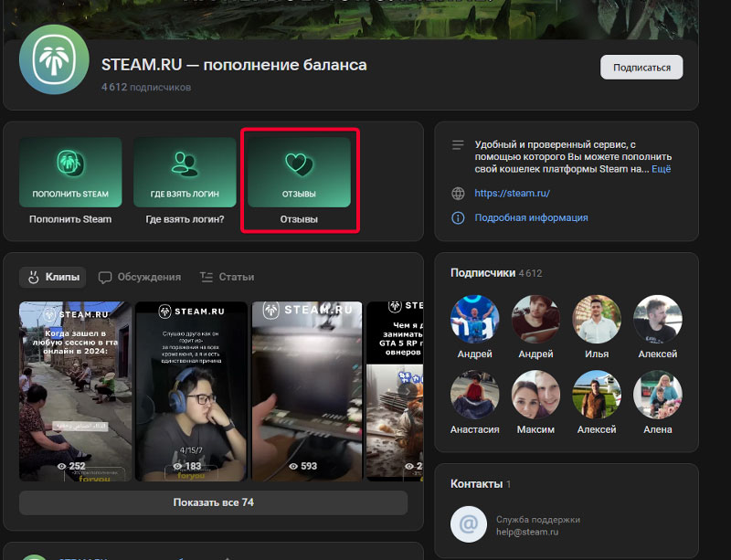Viewport: 731px width, 560px height.
Task: Open the Контакты block header
Action: point(481,484)
